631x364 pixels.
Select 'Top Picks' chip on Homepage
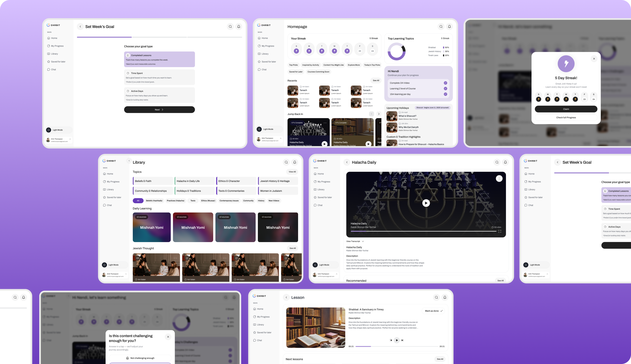293,65
